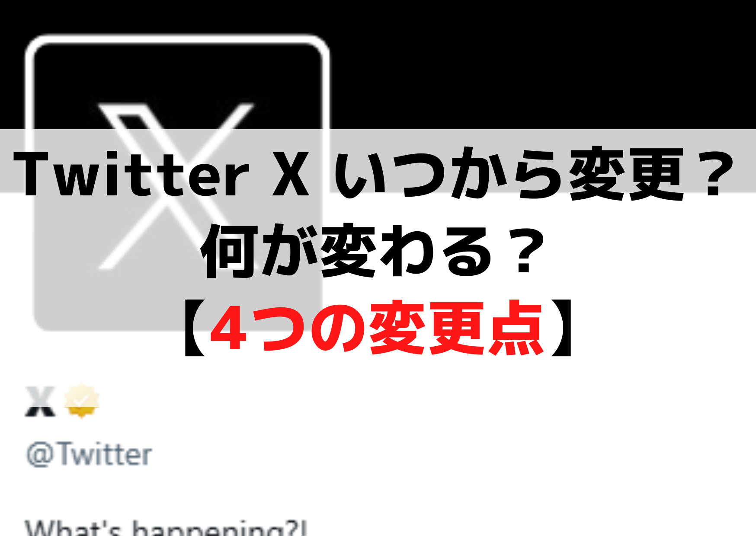Click the X logo profile avatar

point(177,184)
